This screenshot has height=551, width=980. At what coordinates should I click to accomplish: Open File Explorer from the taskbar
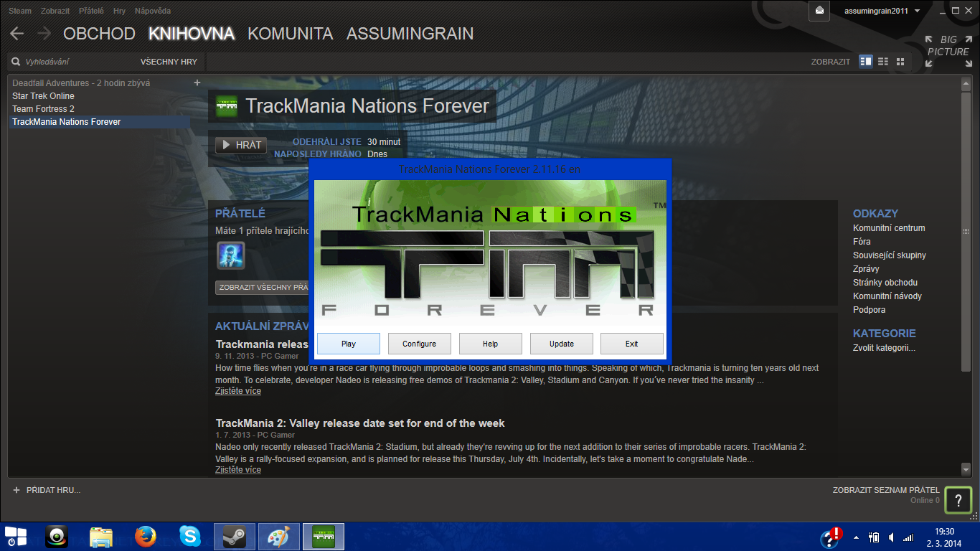coord(101,537)
